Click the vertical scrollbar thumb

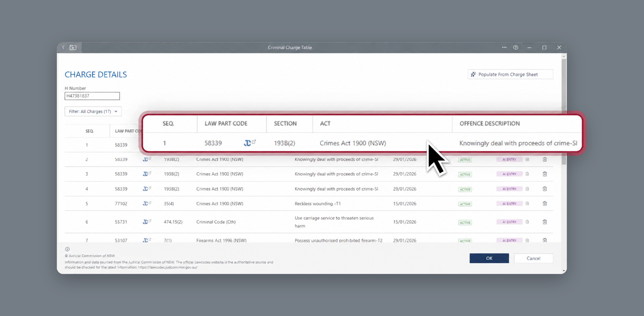pyautogui.click(x=564, y=112)
